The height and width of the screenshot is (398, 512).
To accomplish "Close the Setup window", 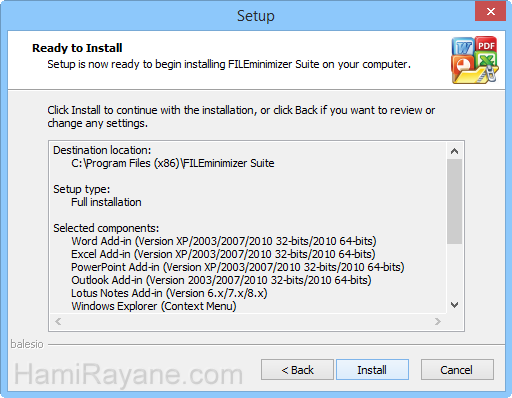I will (x=490, y=11).
